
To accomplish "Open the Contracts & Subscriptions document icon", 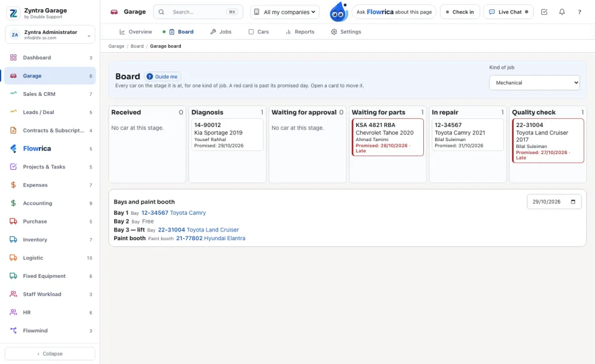I will point(13,131).
